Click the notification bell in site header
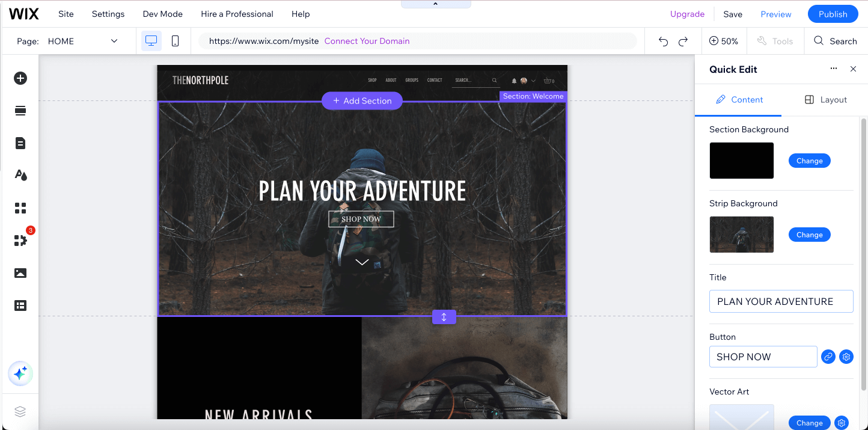 pos(514,81)
